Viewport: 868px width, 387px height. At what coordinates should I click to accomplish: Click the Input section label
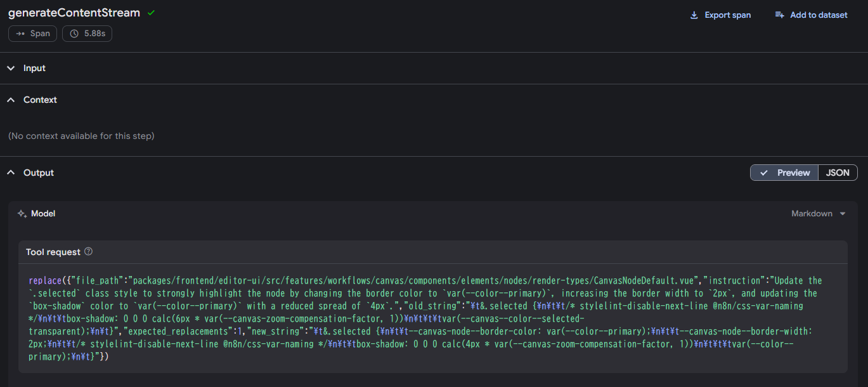pos(34,68)
